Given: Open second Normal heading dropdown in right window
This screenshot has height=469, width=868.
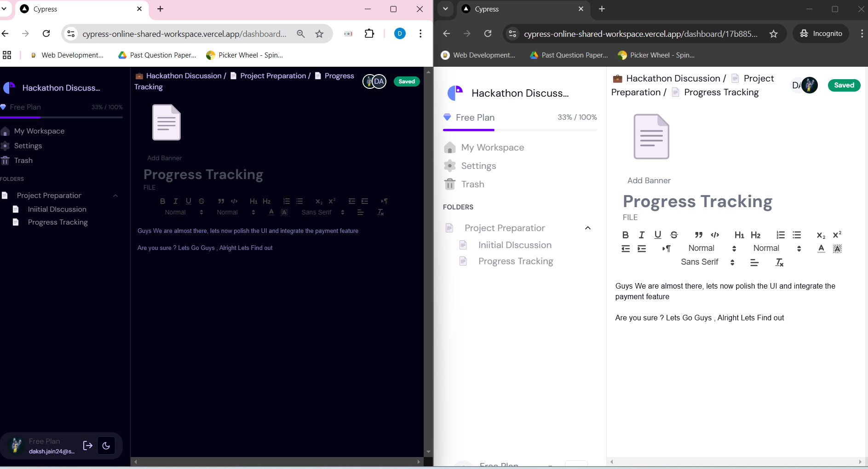Looking at the screenshot, I should 777,248.
